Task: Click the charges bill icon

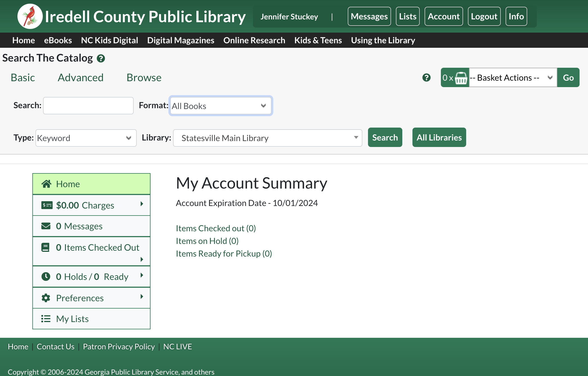Action: [47, 205]
